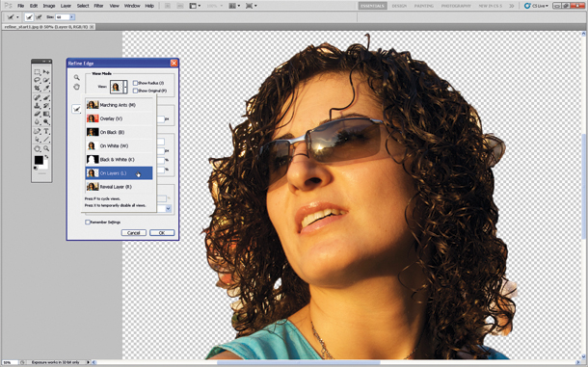Select the History Brush tool

click(x=46, y=106)
